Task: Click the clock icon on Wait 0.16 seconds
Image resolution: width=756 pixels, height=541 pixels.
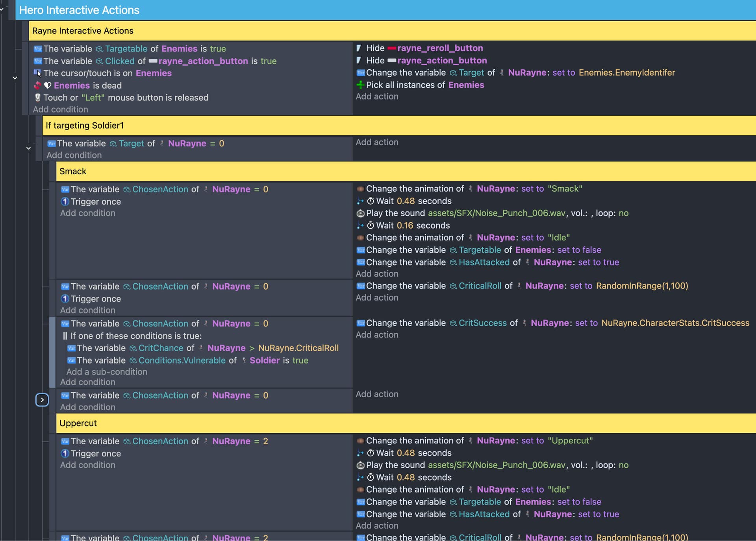Action: [x=371, y=225]
